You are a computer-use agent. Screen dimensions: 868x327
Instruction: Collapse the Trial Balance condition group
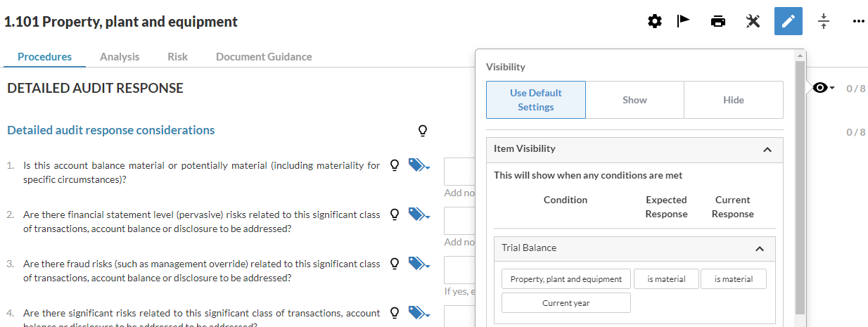[760, 248]
